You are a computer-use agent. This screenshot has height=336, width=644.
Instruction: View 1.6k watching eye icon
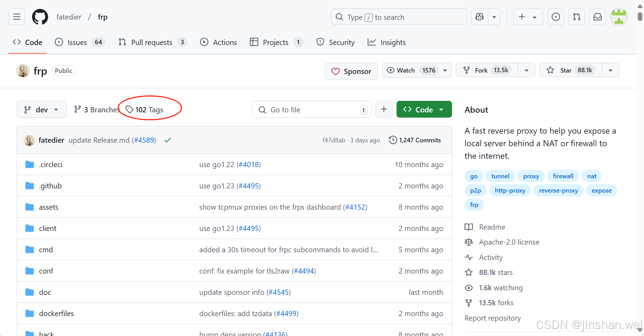[469, 288]
